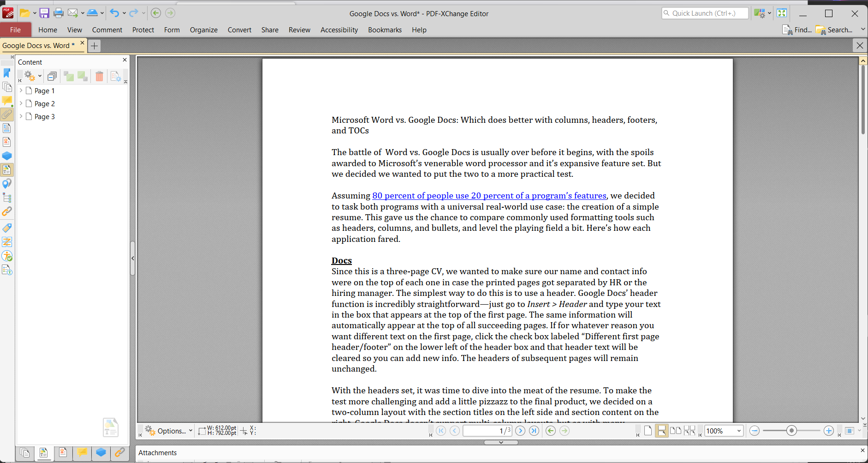Screen dimensions: 868x463
Task: Switch to Google Docs vs. Word document tab
Action: (38, 45)
